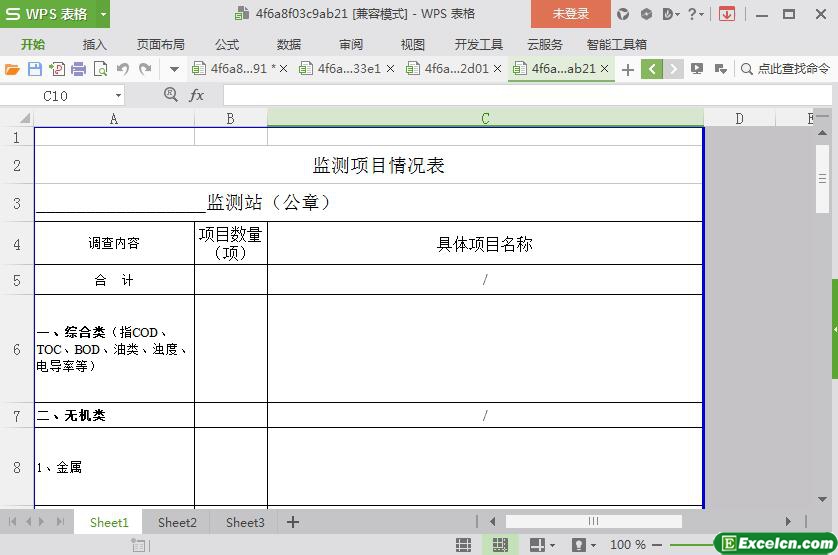Select the 监测项目情况表 title cell
Image resolution: width=838 pixels, height=555 pixels.
click(378, 166)
